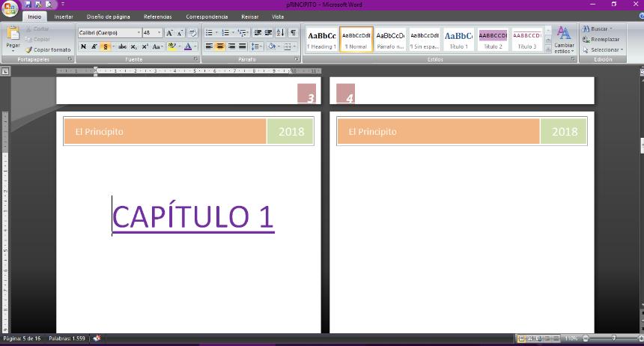The image size is (644, 346).
Task: Open the Insertar tab
Action: point(64,16)
